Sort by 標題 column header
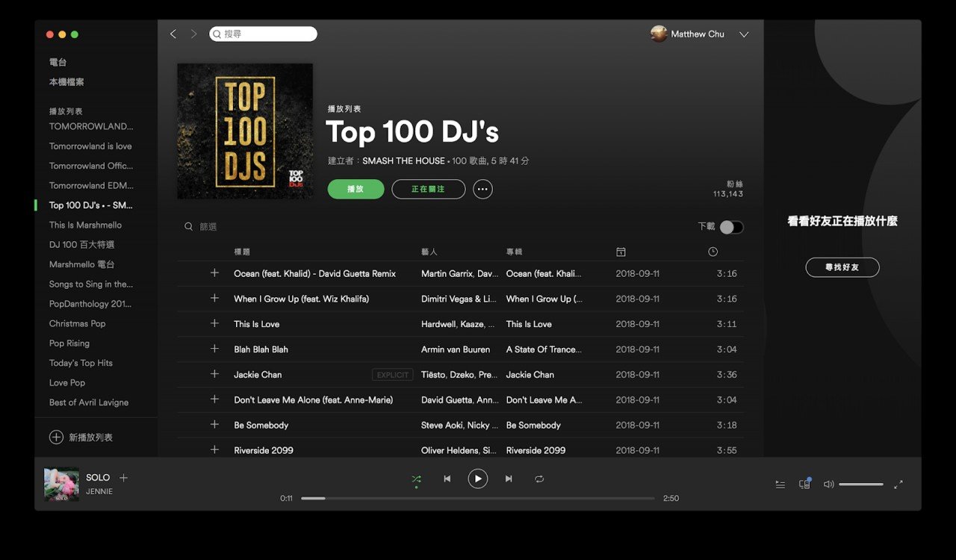956x560 pixels. pyautogui.click(x=242, y=252)
